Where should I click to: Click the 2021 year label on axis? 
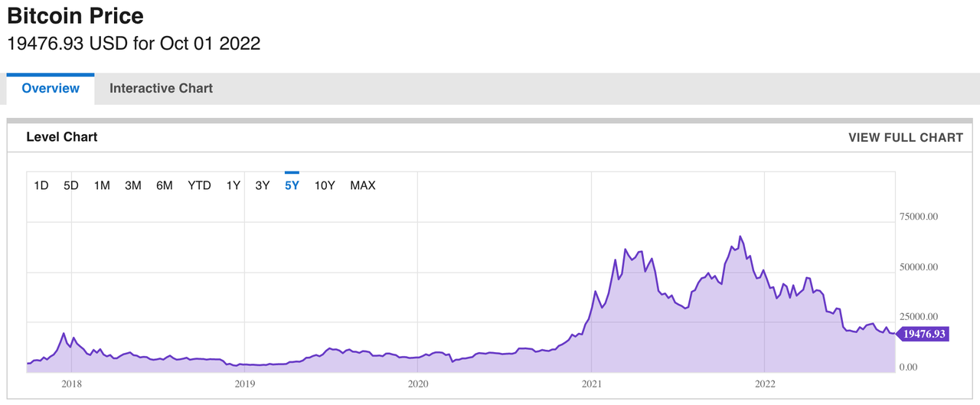592,384
